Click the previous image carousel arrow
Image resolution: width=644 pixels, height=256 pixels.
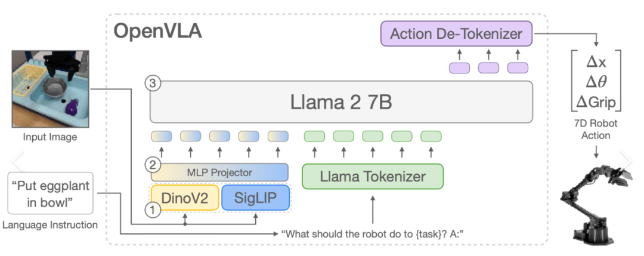tap(18, 159)
